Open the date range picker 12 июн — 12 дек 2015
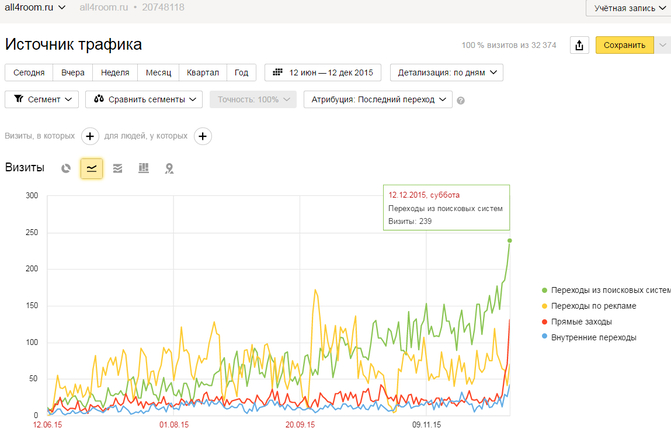Image resolution: width=671 pixels, height=428 pixels. (323, 72)
